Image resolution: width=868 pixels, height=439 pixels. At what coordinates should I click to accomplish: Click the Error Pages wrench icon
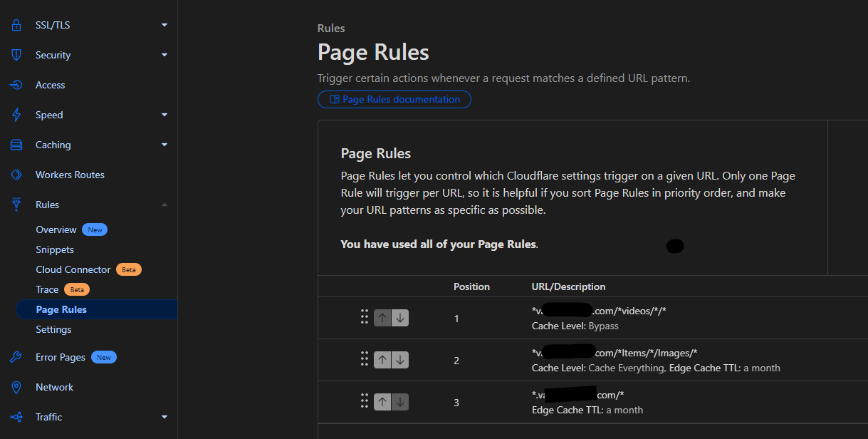tap(16, 357)
